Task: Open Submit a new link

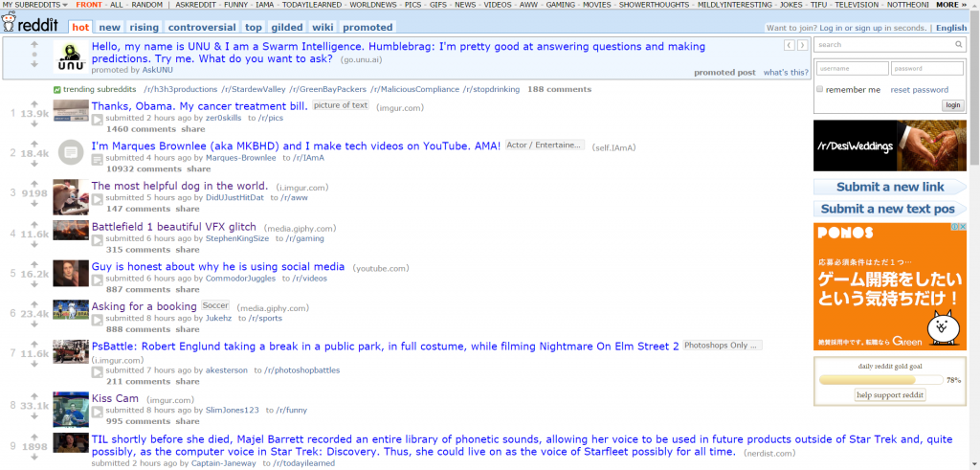Action: coord(889,187)
